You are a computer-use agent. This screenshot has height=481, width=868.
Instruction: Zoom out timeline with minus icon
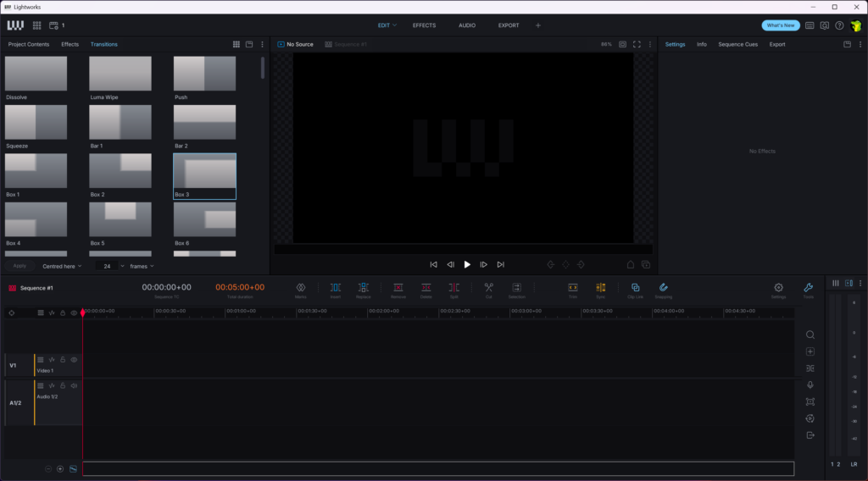tap(48, 469)
